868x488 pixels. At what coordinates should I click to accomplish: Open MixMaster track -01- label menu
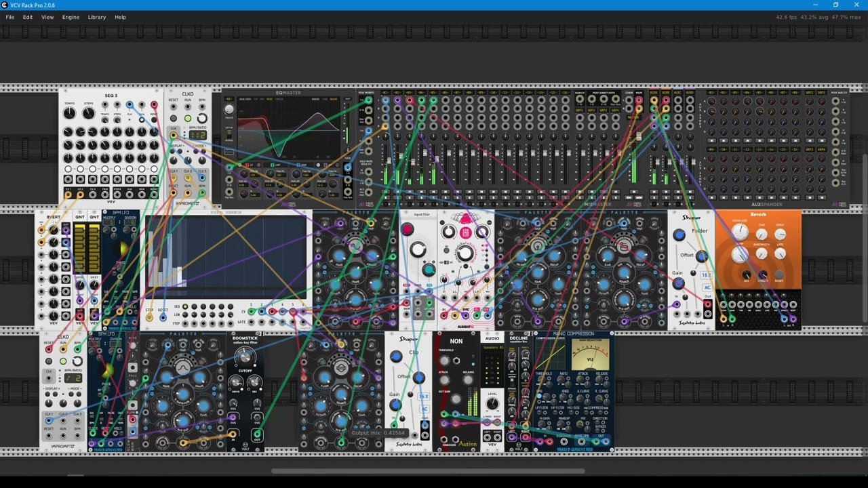click(x=386, y=92)
